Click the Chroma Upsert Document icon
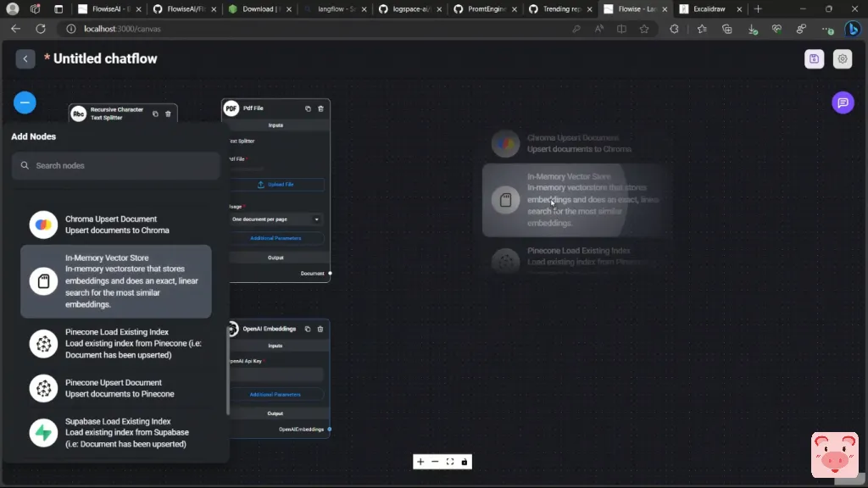868x488 pixels. pyautogui.click(x=43, y=225)
